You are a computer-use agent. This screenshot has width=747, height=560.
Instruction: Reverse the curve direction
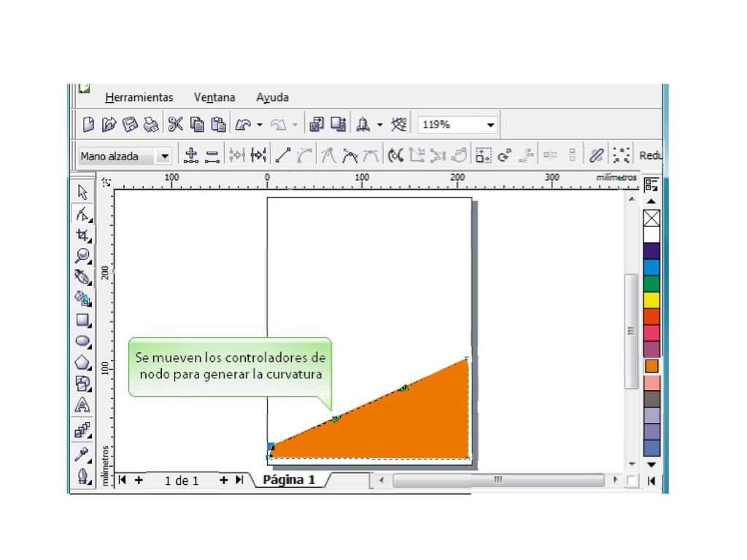[x=395, y=155]
